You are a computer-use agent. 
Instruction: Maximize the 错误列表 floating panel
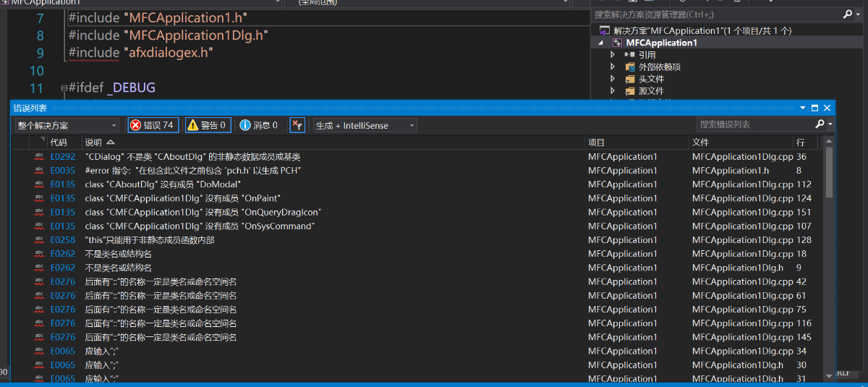(814, 108)
